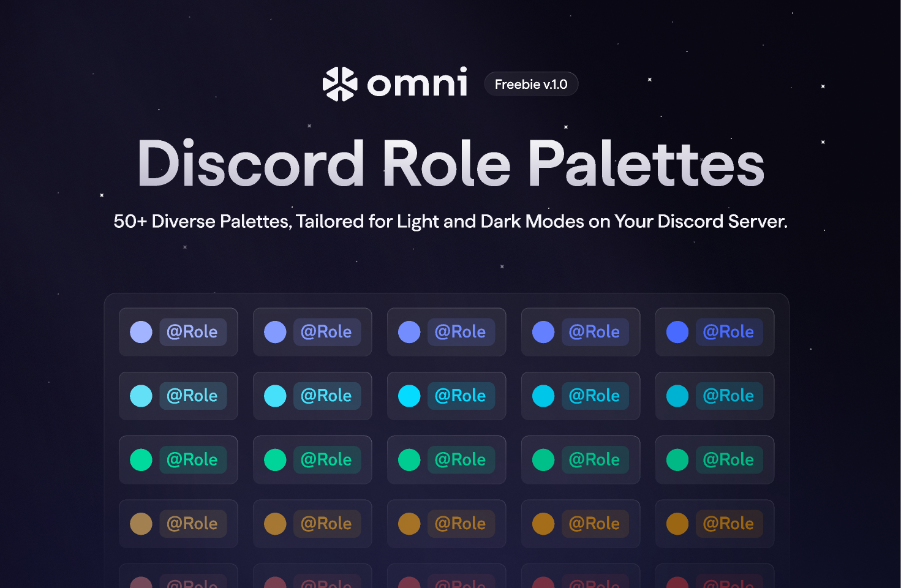Pick the darkest cyan circle in the cyan row
This screenshot has height=588, width=901.
[x=677, y=396]
